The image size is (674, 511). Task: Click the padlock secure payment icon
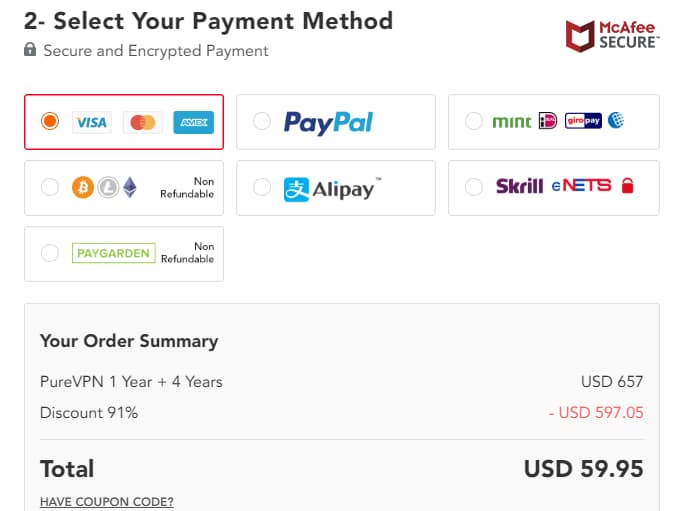click(x=30, y=50)
